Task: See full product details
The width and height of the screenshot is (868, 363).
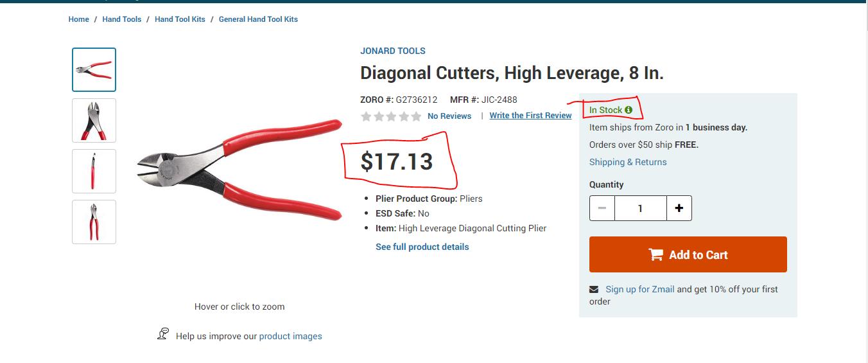Action: (x=422, y=247)
